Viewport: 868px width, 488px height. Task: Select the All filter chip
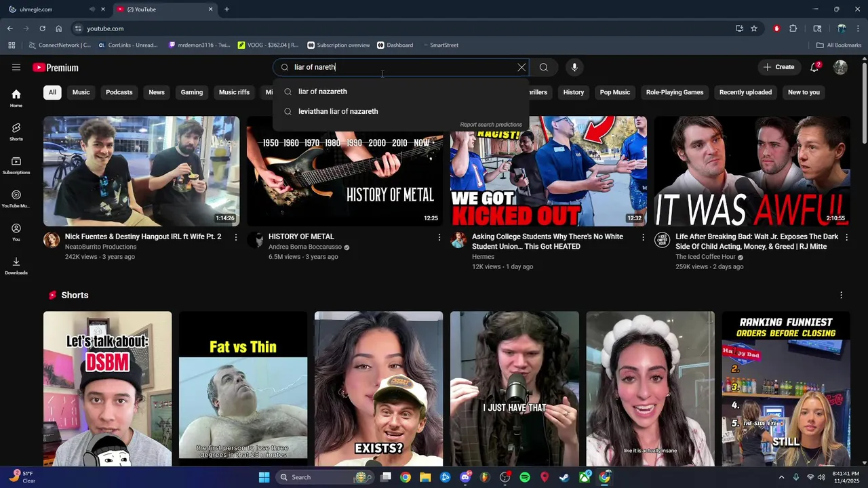coord(52,92)
